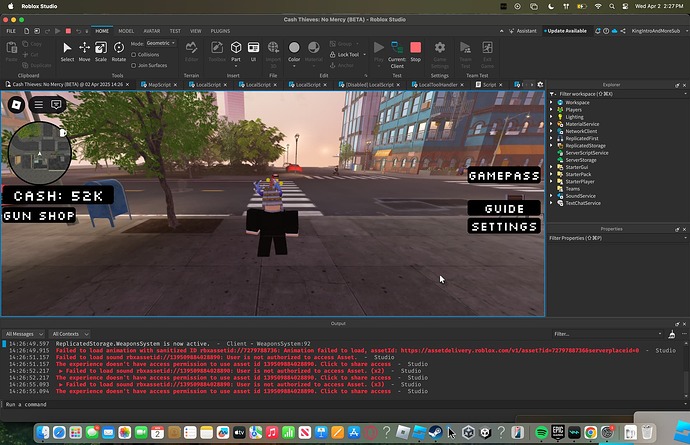This screenshot has width=690, height=445.
Task: Activate the Scale tool
Action: tap(101, 51)
